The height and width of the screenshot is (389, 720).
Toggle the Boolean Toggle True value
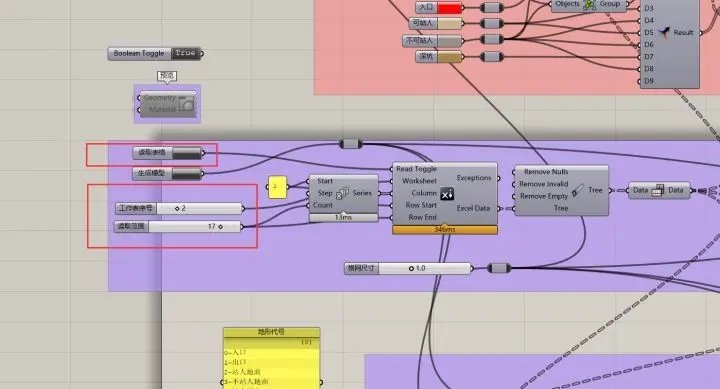click(185, 53)
